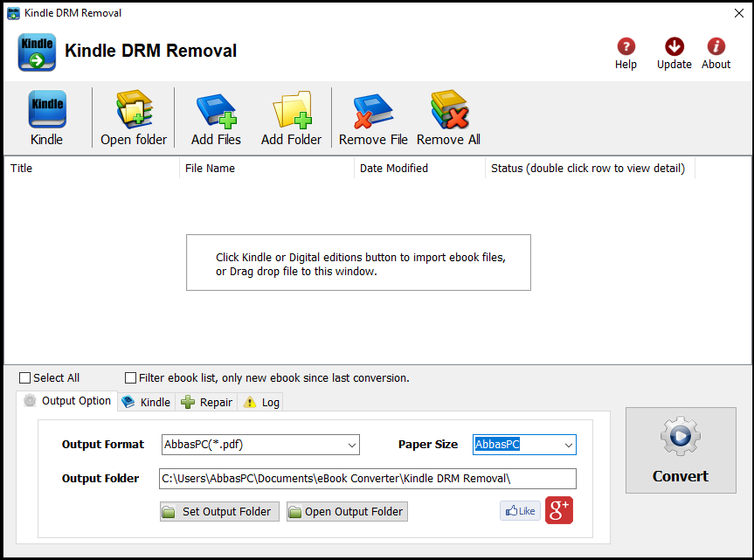Screen dimensions: 754x560
Task: Open the About info icon
Action: [716, 53]
